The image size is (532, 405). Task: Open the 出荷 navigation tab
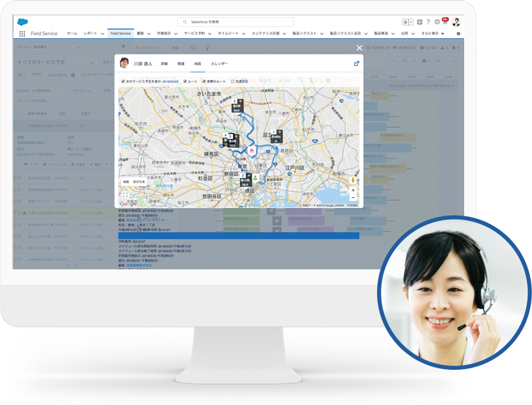(405, 33)
